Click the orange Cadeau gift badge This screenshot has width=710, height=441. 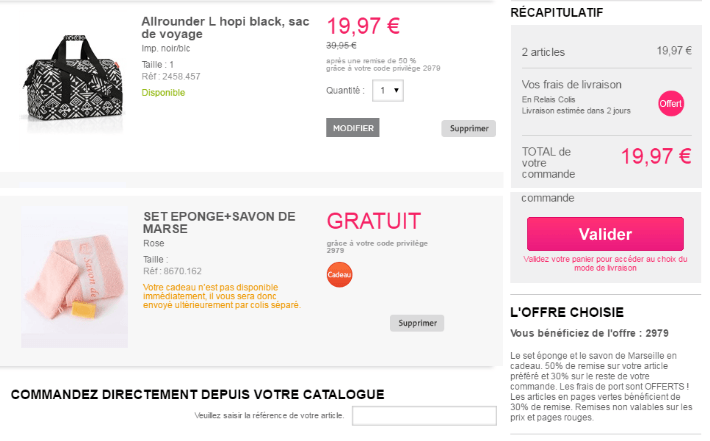[339, 275]
